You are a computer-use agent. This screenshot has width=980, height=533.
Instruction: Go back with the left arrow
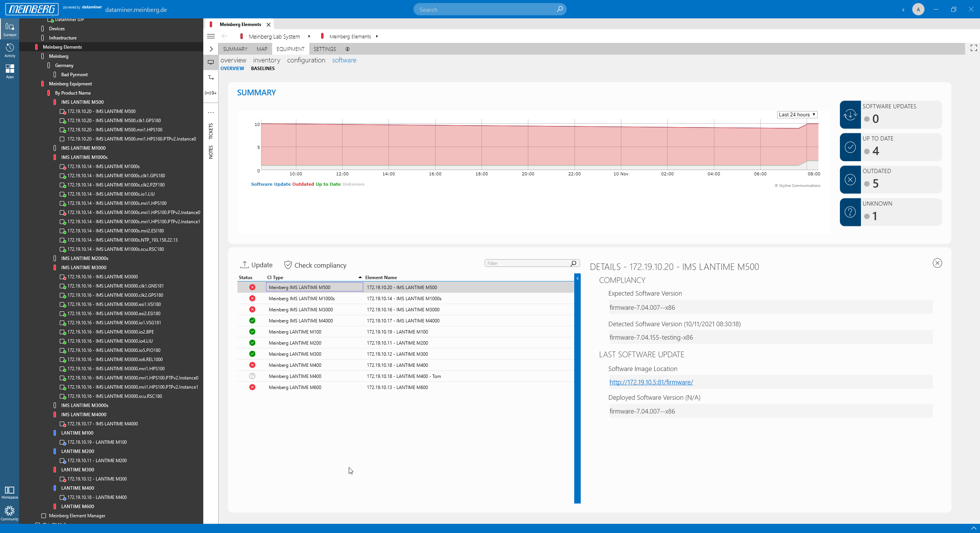tap(225, 36)
